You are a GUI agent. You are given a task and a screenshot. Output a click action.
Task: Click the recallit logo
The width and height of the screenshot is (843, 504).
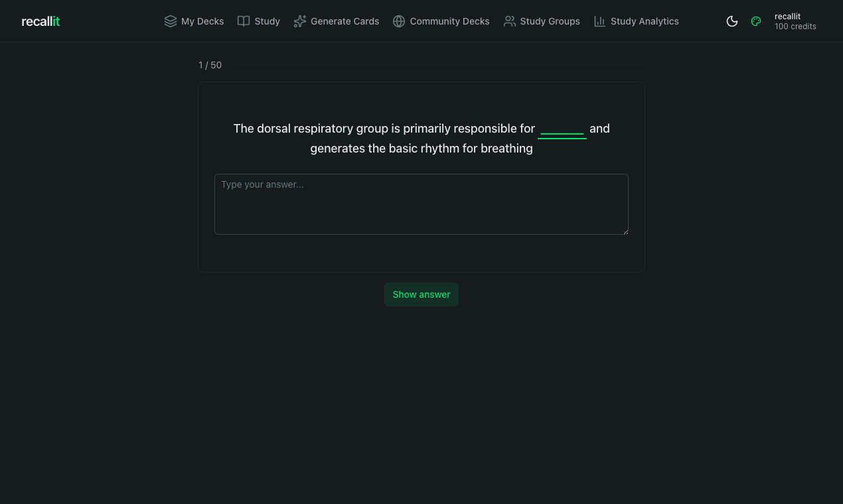point(40,21)
